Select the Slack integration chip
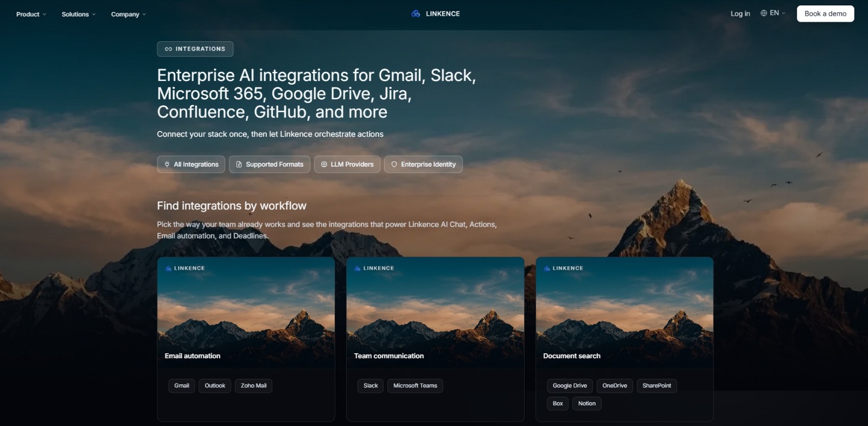 point(371,386)
